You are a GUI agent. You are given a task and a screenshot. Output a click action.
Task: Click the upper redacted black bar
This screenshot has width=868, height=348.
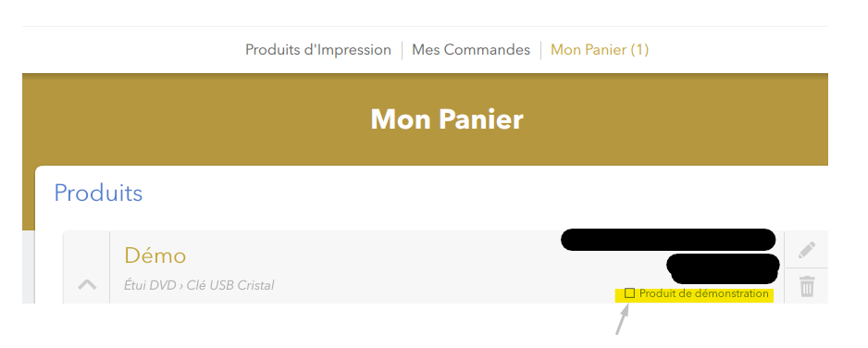668,240
